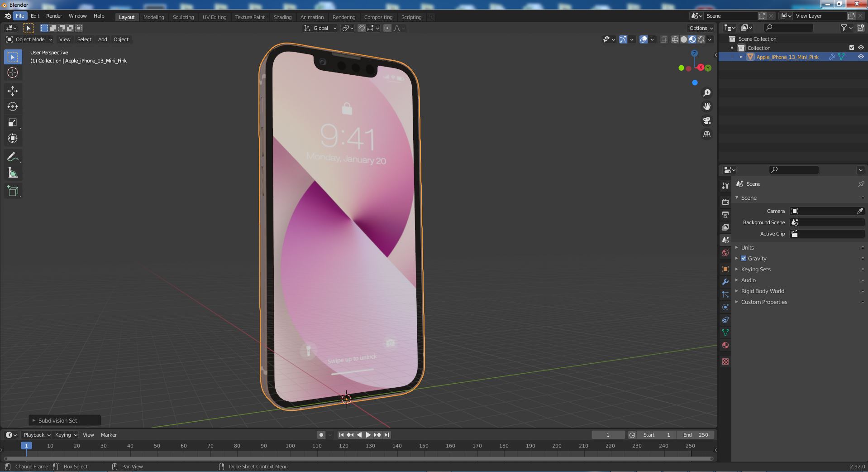Select the Measure tool

pyautogui.click(x=13, y=173)
